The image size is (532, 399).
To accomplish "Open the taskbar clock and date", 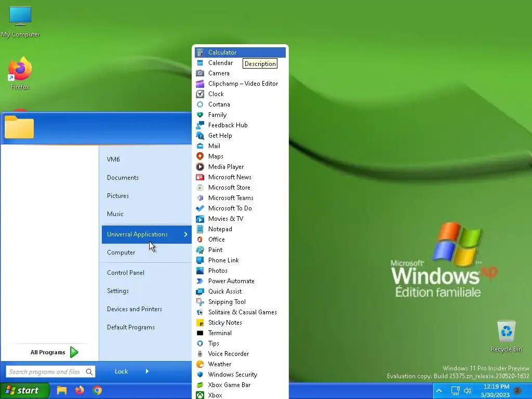I will pos(496,391).
